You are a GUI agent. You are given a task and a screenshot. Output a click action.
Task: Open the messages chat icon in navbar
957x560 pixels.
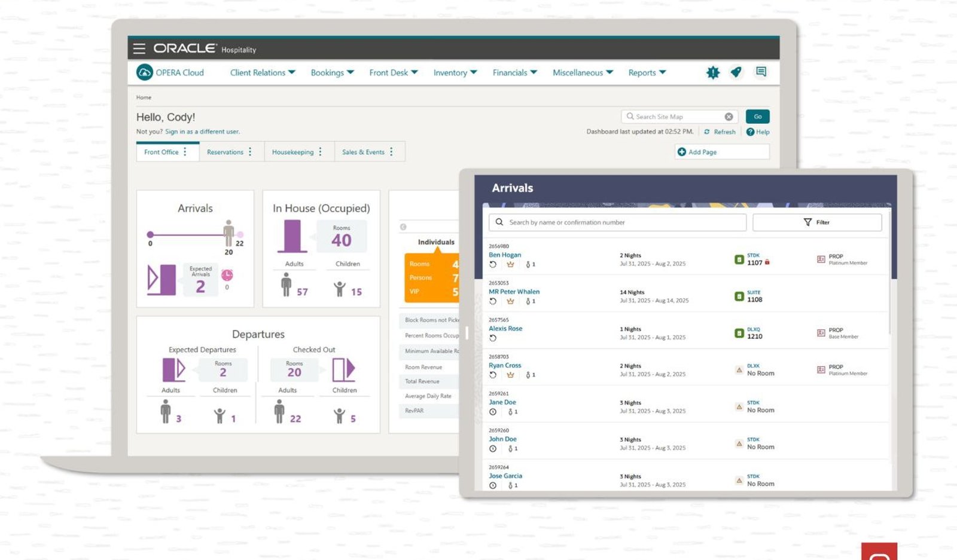point(761,72)
